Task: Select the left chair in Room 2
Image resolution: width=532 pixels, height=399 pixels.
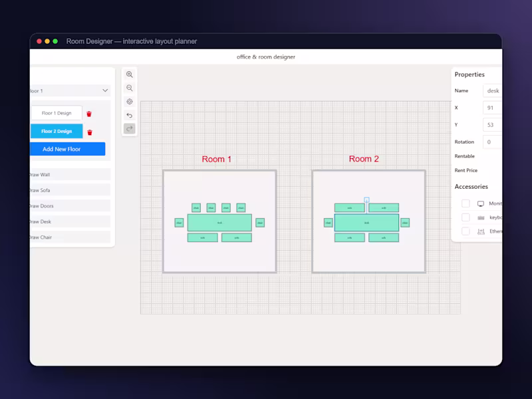Action: pyautogui.click(x=328, y=223)
